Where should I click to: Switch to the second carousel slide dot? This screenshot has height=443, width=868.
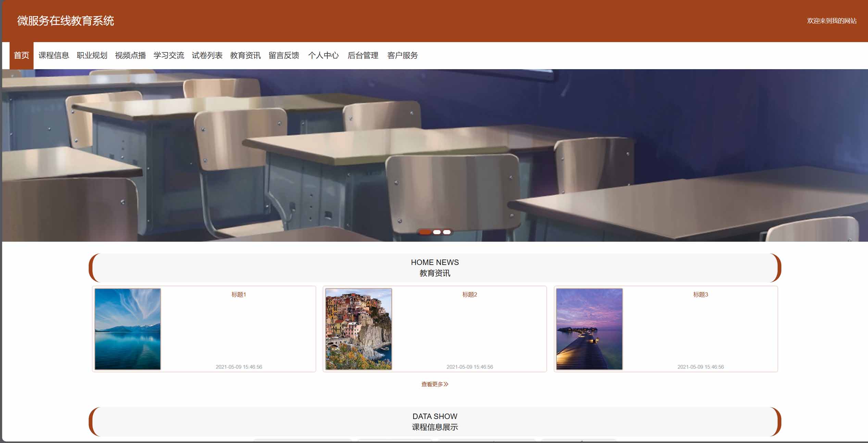click(437, 232)
